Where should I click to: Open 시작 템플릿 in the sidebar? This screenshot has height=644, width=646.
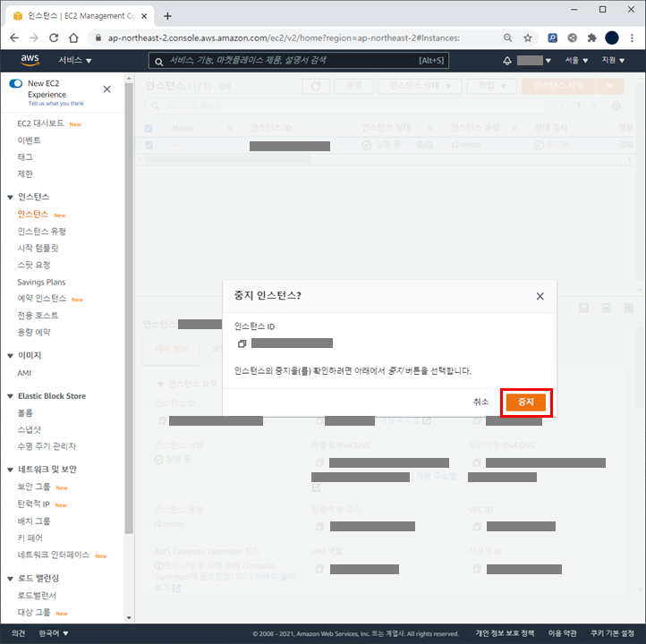click(38, 248)
